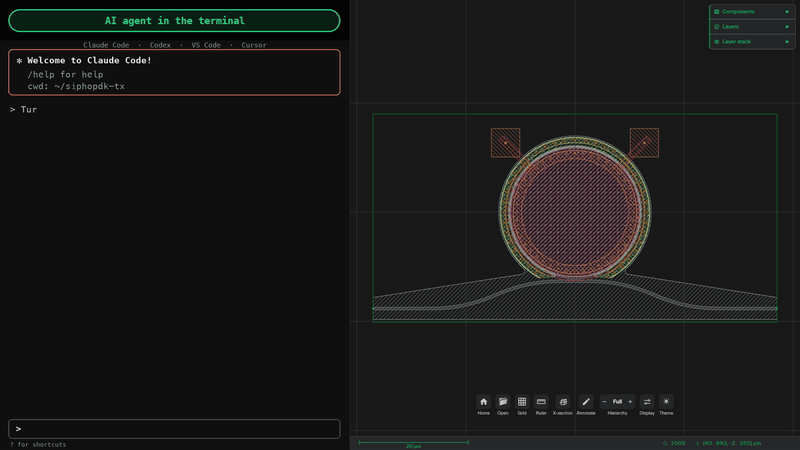Click the ring resonator center in the layout
Viewport: 800px width, 450px height.
coord(575,211)
